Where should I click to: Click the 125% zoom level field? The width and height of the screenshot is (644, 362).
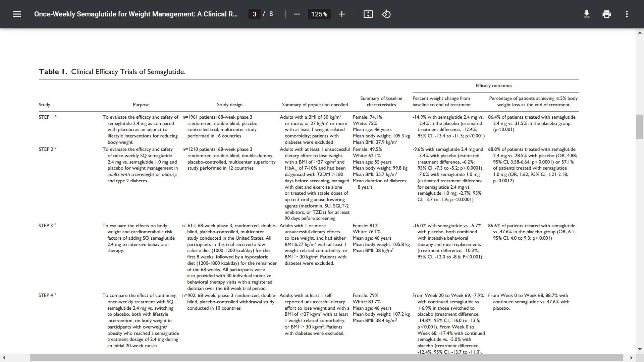[x=319, y=14]
